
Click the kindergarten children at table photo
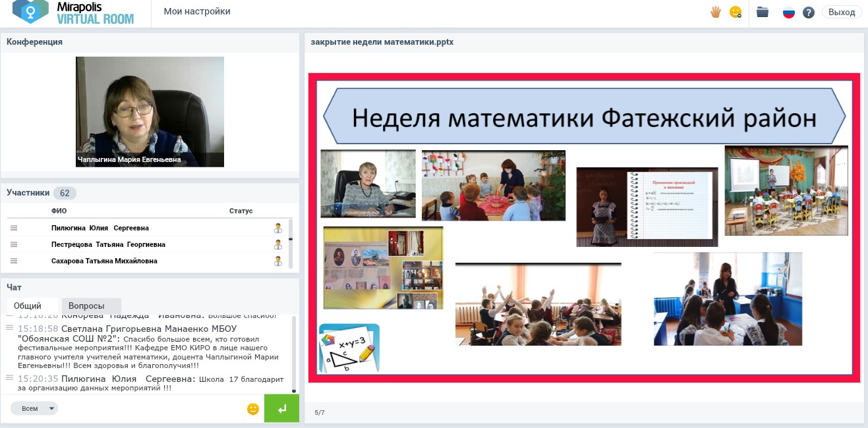coord(494,186)
